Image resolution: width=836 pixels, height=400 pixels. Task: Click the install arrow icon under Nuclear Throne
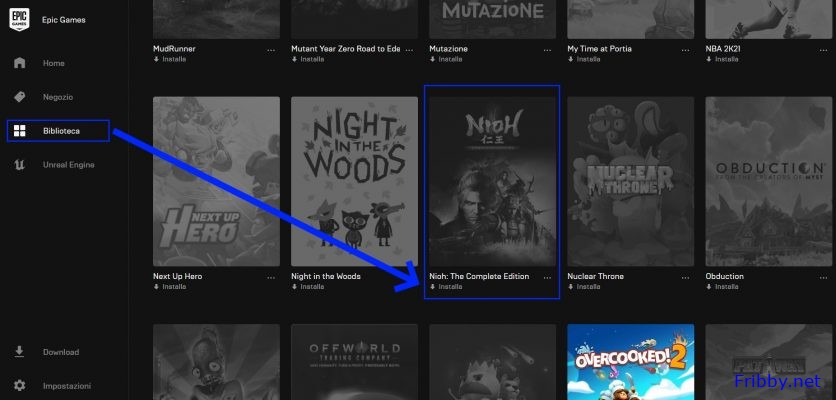(570, 287)
